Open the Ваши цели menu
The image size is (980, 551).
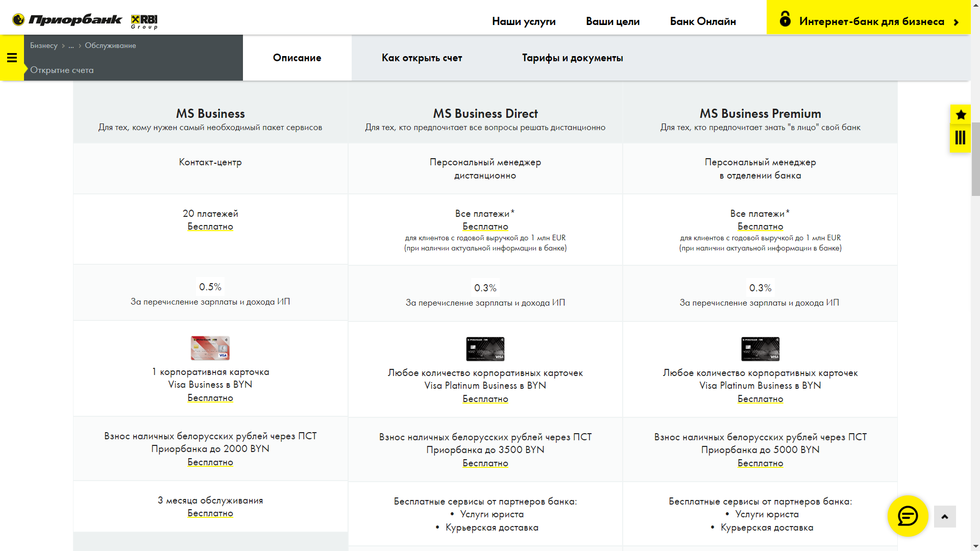612,21
